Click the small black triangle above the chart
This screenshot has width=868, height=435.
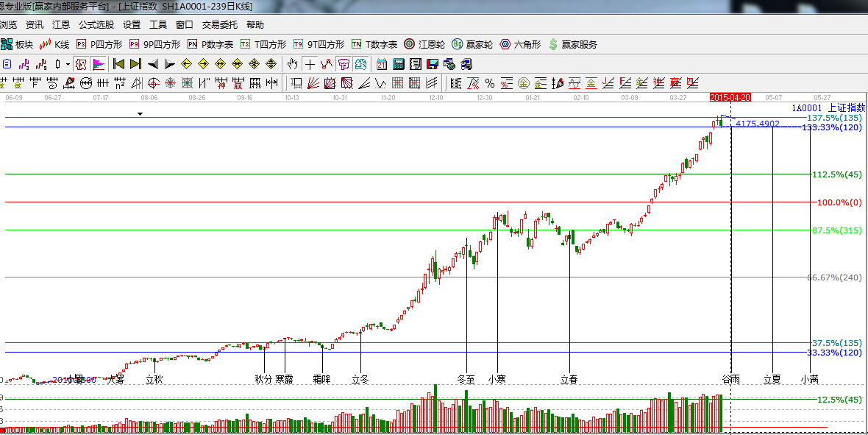(140, 113)
